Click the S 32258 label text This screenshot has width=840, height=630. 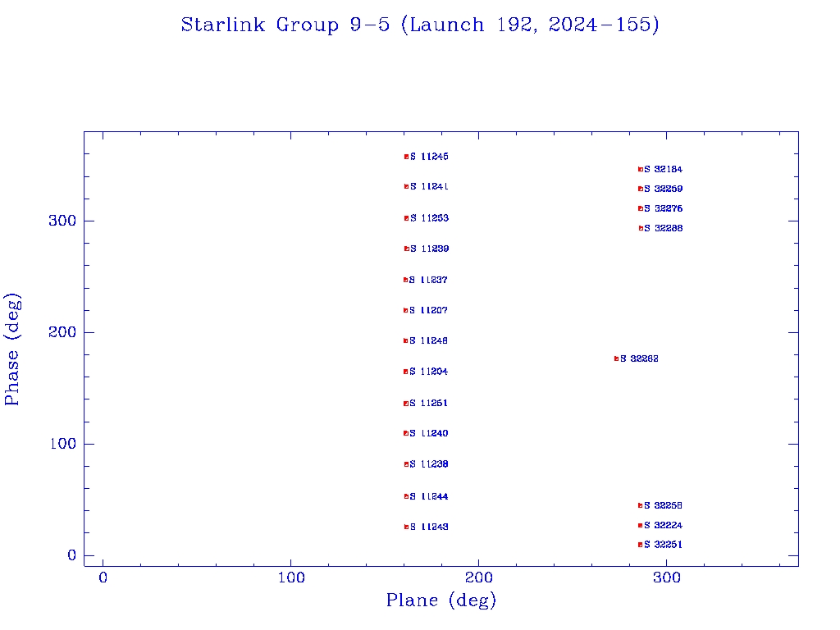click(x=663, y=505)
